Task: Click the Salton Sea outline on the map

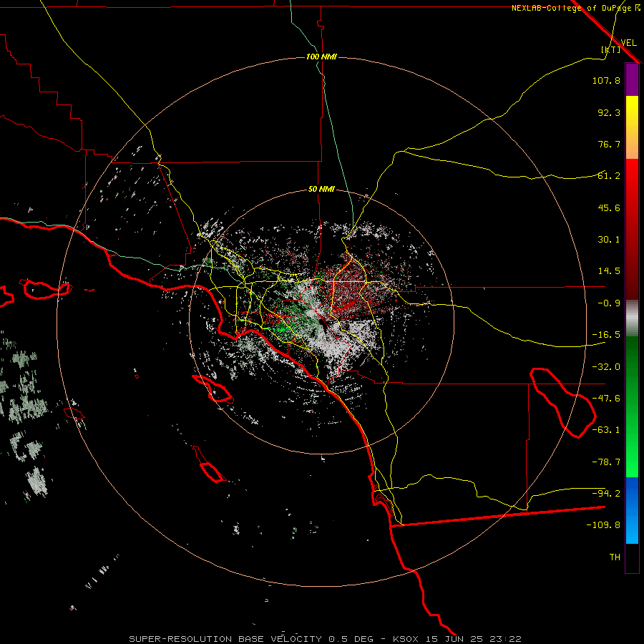Action: 562,403
